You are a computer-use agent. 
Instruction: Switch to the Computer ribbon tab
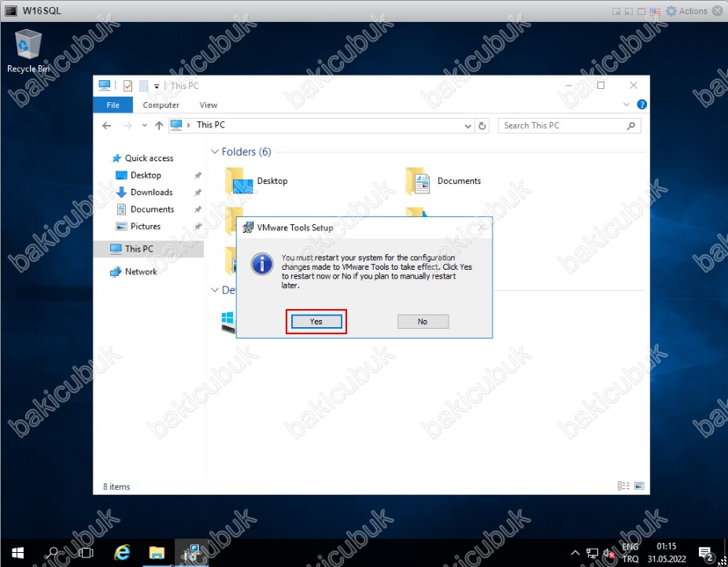coord(161,105)
